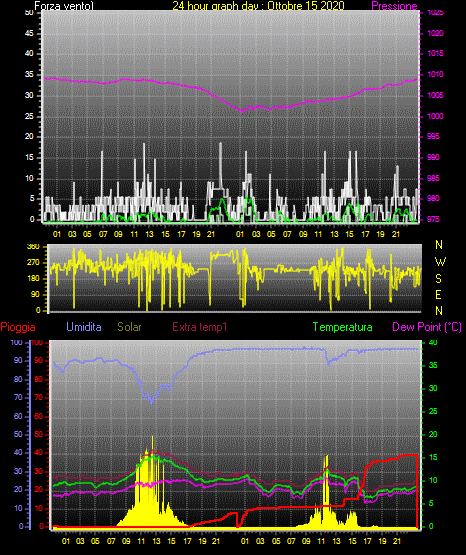Click the Forza vento axis title
Viewport: 466px width, 555px height.
64,6
